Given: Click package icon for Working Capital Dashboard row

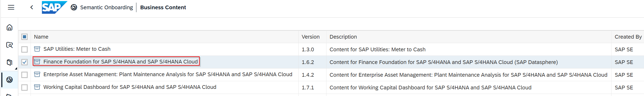Looking at the screenshot, I should (37, 87).
